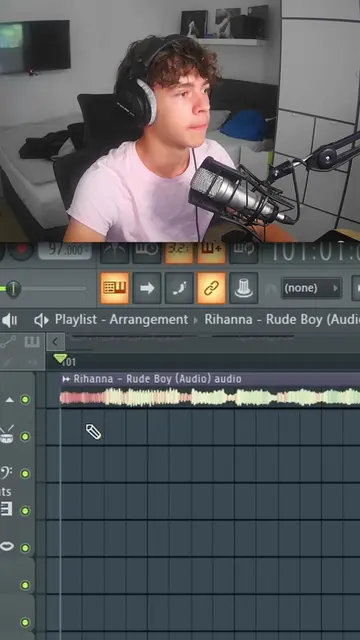Click the red record button
The height and width of the screenshot is (640, 360).
21,250
